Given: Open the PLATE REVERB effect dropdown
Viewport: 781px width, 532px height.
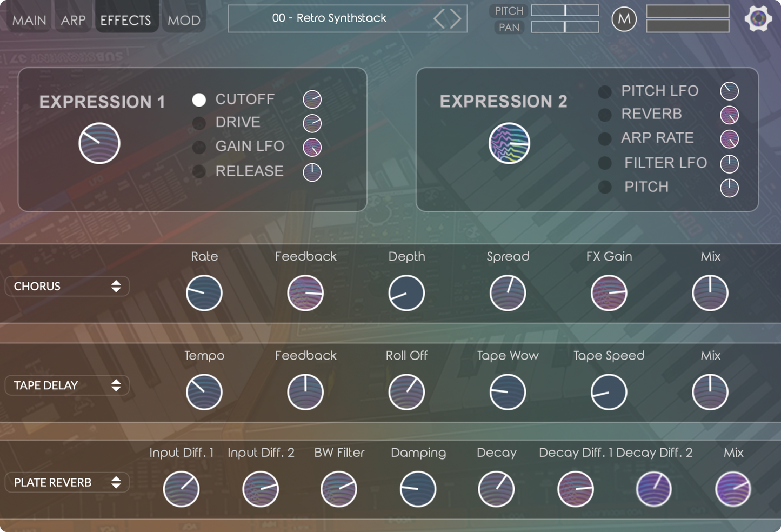Looking at the screenshot, I should [x=67, y=482].
